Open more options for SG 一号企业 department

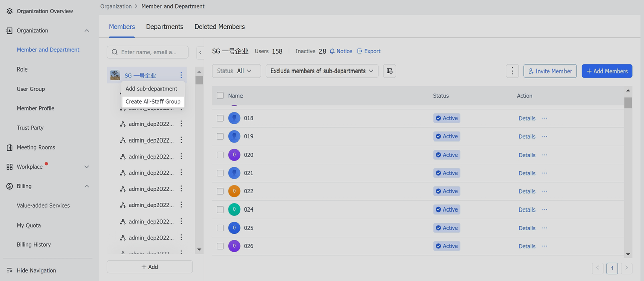click(181, 75)
